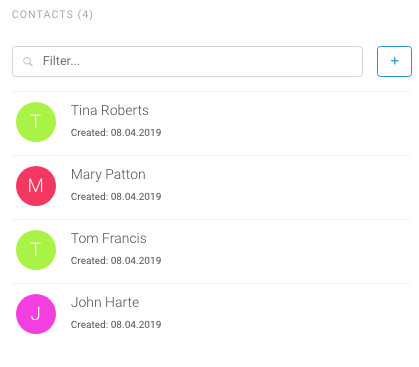Click Mary Patton's created date text
Screen dimensions: 419x367
coord(116,197)
